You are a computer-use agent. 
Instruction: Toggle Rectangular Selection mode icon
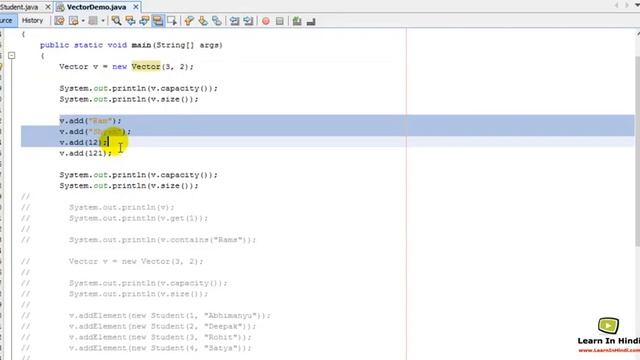(172, 21)
